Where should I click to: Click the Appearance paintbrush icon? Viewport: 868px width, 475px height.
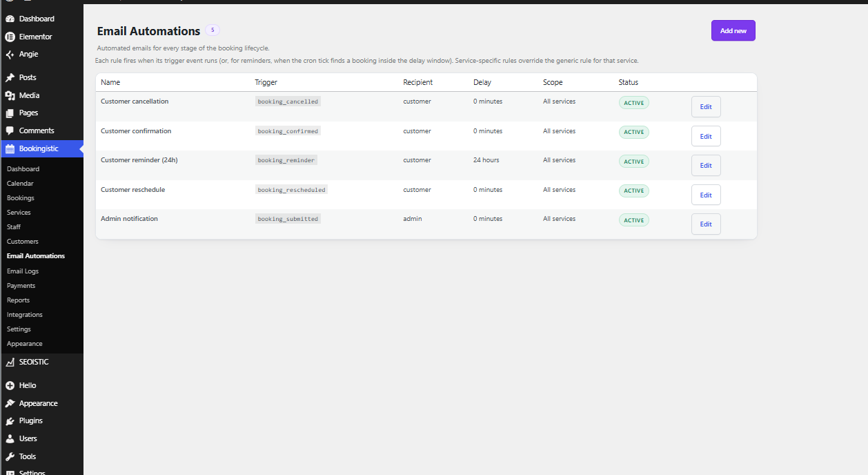point(10,403)
